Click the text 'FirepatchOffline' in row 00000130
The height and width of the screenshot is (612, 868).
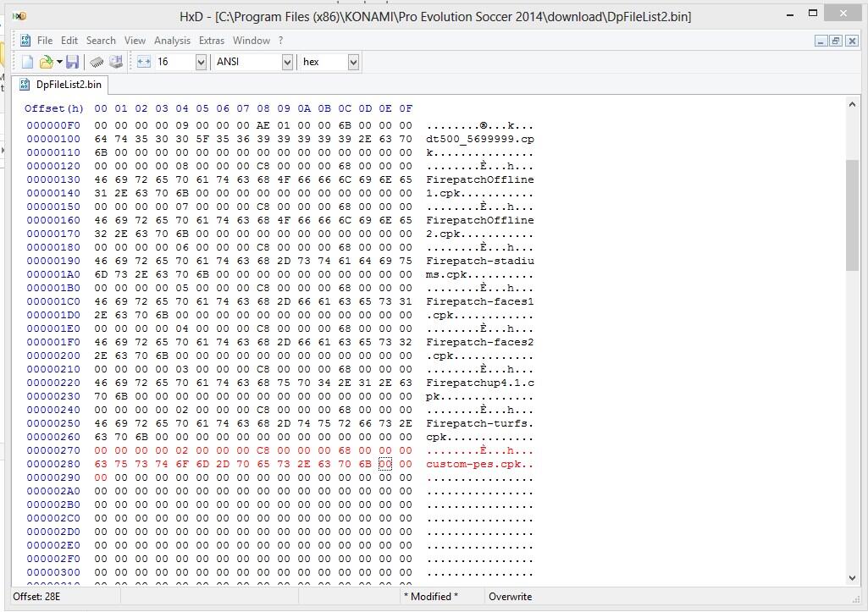[480, 179]
